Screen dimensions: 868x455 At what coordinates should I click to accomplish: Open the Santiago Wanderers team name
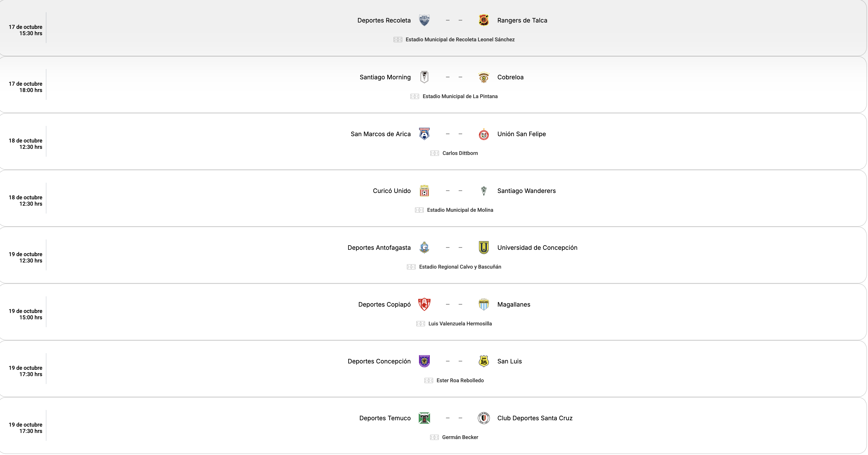[x=526, y=191]
